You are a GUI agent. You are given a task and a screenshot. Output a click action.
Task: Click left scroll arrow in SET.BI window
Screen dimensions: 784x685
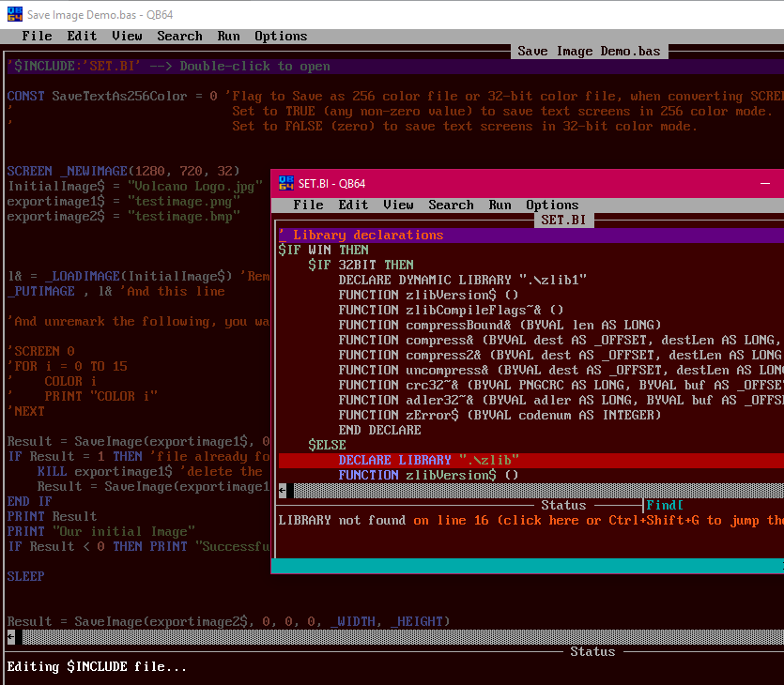coord(283,491)
